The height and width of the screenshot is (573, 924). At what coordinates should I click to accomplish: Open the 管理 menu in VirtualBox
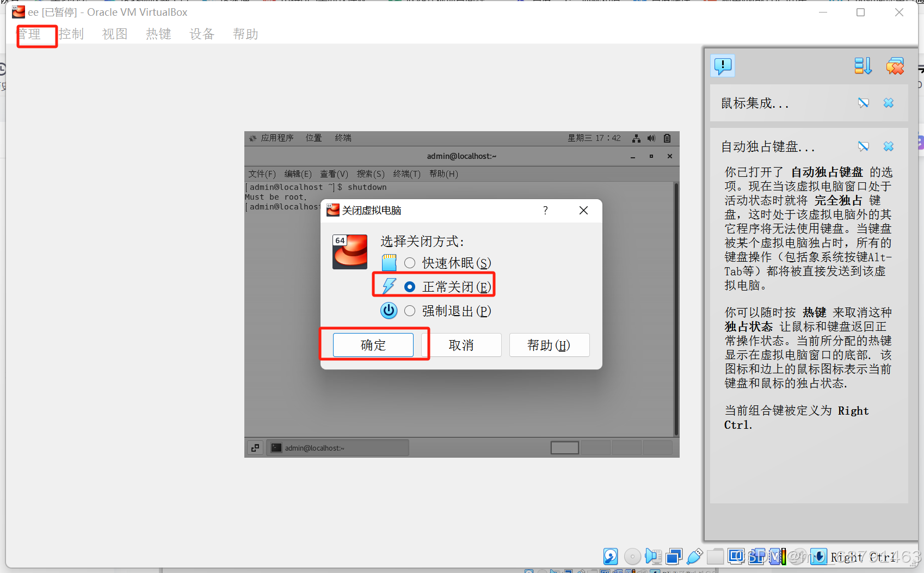point(29,34)
